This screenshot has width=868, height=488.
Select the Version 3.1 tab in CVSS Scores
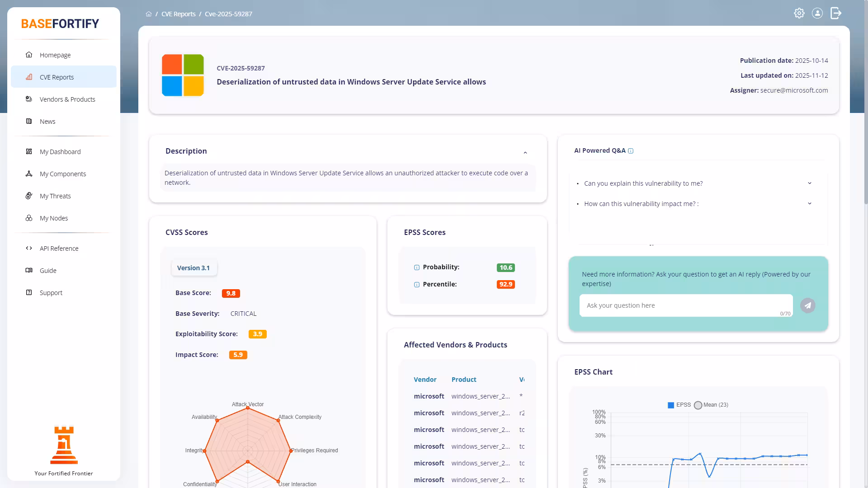(x=193, y=267)
